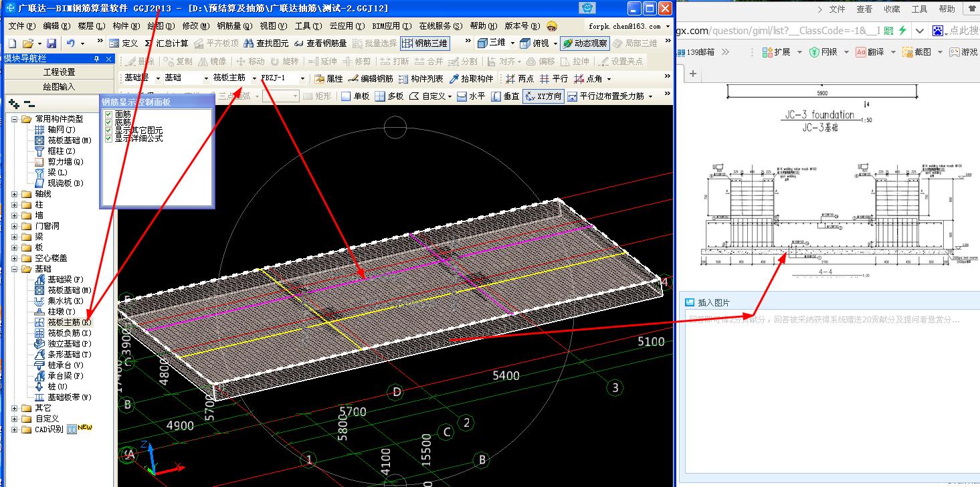Click the new file icon in toolbar
Screen dimensions: 980x487
13,43
